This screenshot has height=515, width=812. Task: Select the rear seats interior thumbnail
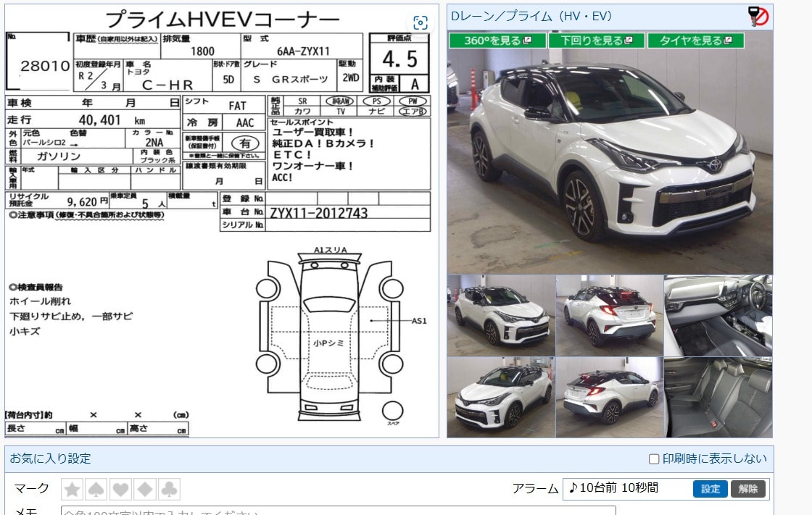coord(718,397)
